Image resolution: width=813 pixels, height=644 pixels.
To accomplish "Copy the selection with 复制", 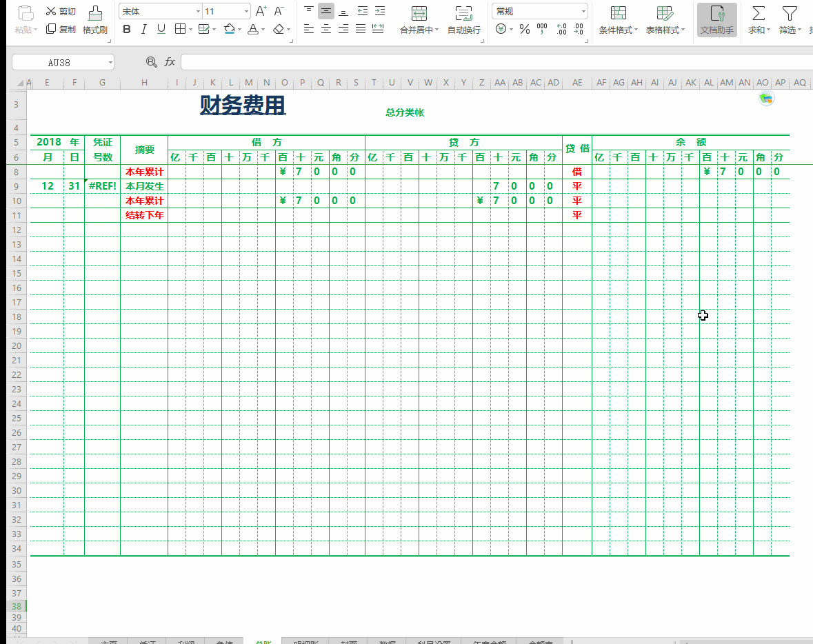I will [61, 29].
